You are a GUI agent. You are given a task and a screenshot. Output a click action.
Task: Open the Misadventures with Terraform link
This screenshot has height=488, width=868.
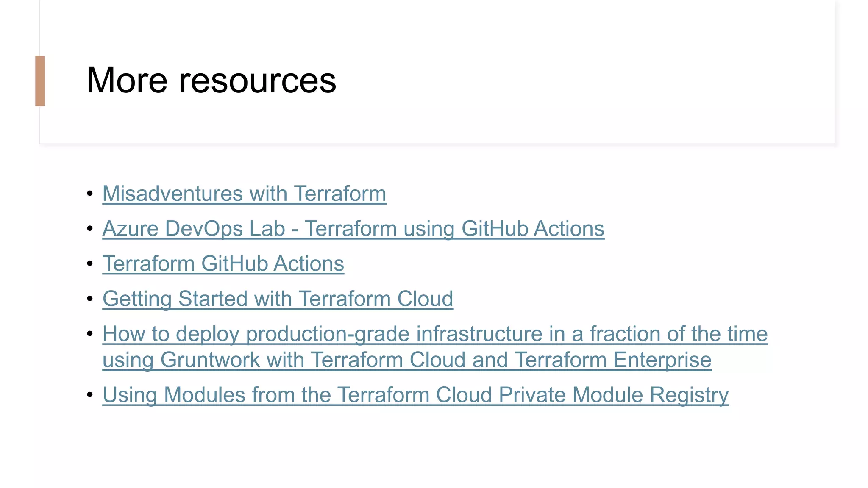tap(244, 194)
